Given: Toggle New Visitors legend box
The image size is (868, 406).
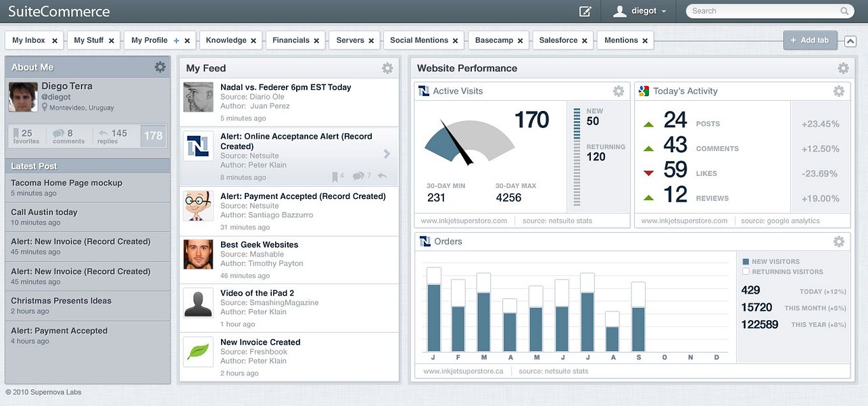Looking at the screenshot, I should (746, 261).
